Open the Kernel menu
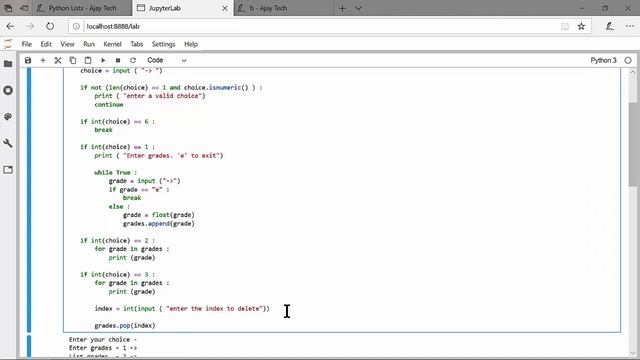The height and width of the screenshot is (360, 640). (x=112, y=44)
